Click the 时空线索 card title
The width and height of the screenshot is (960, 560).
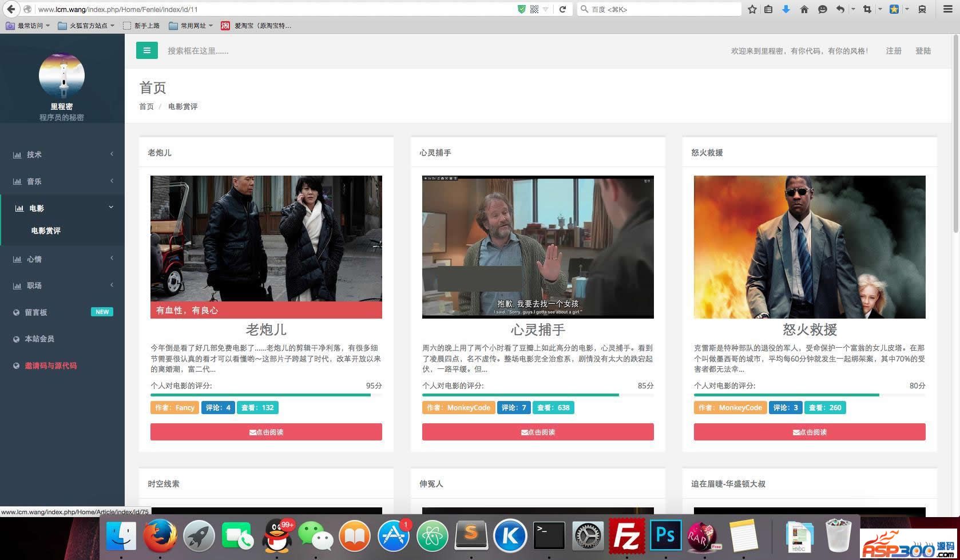click(164, 484)
